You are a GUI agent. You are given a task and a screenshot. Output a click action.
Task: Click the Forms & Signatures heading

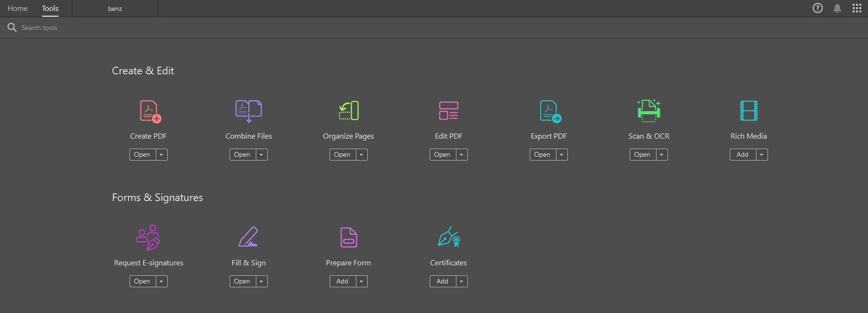(157, 197)
